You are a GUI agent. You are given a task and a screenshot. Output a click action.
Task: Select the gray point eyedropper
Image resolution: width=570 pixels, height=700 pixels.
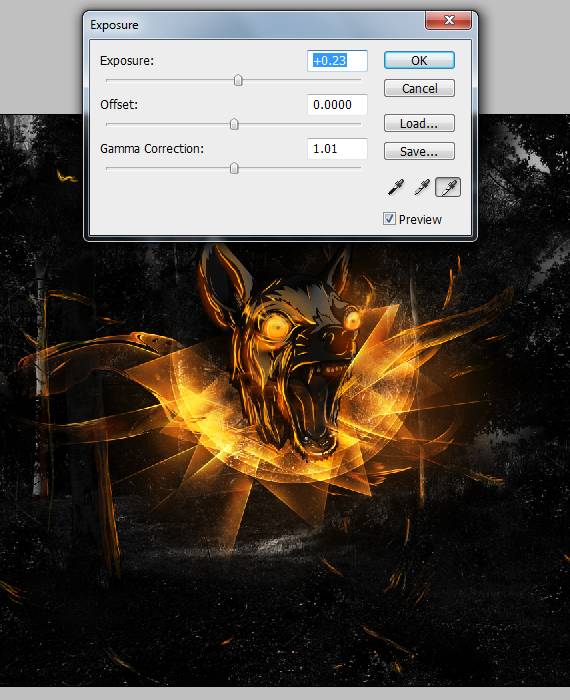click(422, 188)
